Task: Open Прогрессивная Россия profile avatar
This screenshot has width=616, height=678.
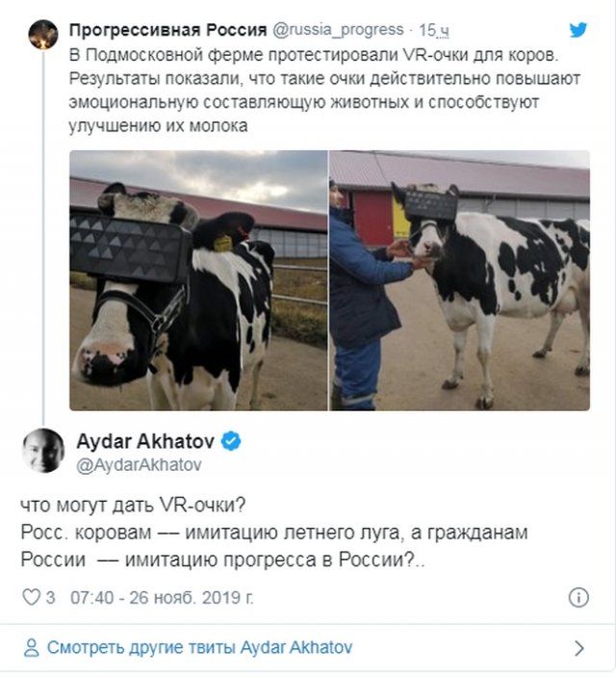Action: [43, 35]
